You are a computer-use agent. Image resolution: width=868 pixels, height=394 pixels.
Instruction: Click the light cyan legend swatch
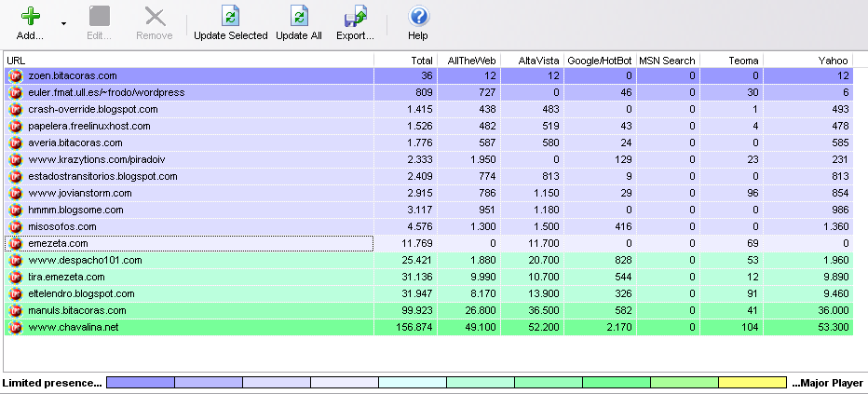click(x=413, y=383)
